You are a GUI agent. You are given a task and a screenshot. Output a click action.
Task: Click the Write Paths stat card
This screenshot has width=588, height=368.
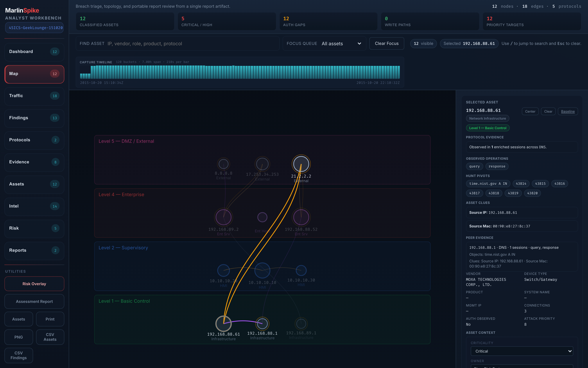[430, 21]
